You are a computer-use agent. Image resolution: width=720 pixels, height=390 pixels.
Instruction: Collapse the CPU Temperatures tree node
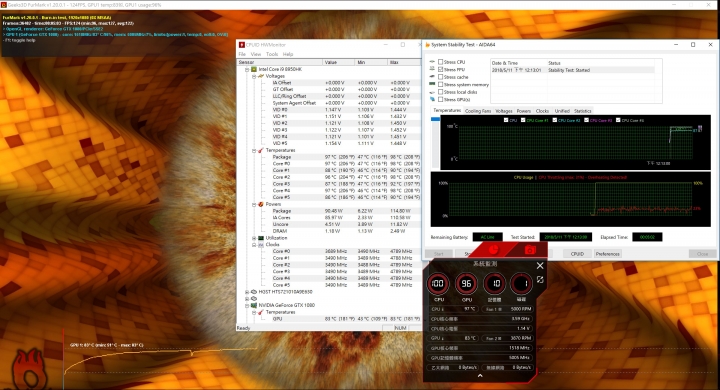pos(254,150)
